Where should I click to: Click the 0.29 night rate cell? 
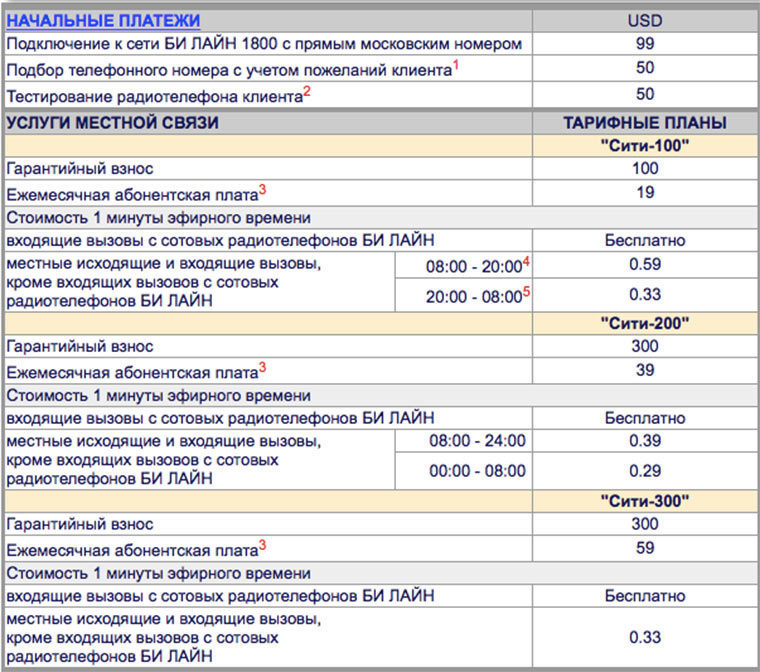(645, 471)
